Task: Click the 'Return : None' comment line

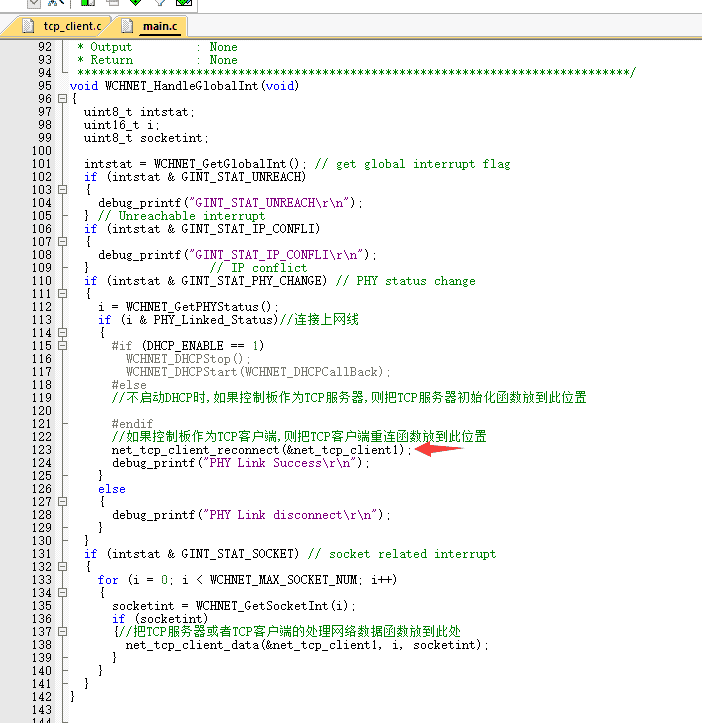Action: coord(157,60)
